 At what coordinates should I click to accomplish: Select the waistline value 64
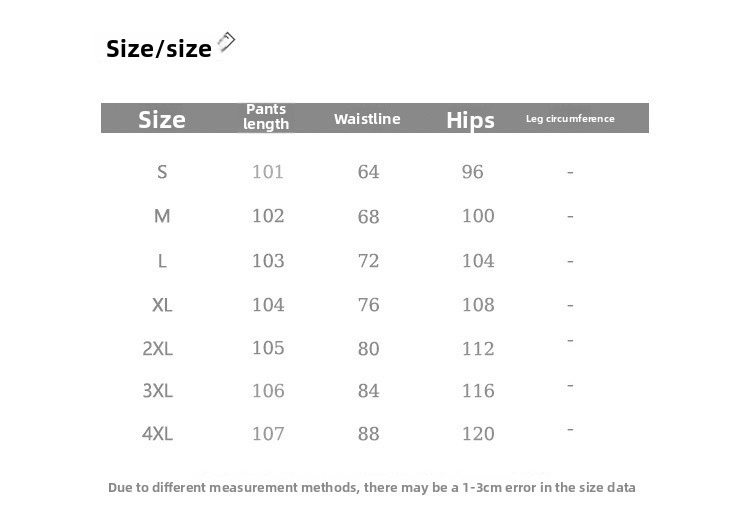click(x=369, y=172)
